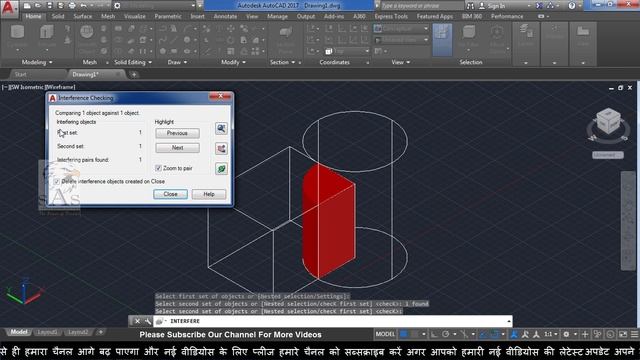This screenshot has height=360, width=640.
Task: Open the visual style combo box in View panel
Action: [x=401, y=29]
